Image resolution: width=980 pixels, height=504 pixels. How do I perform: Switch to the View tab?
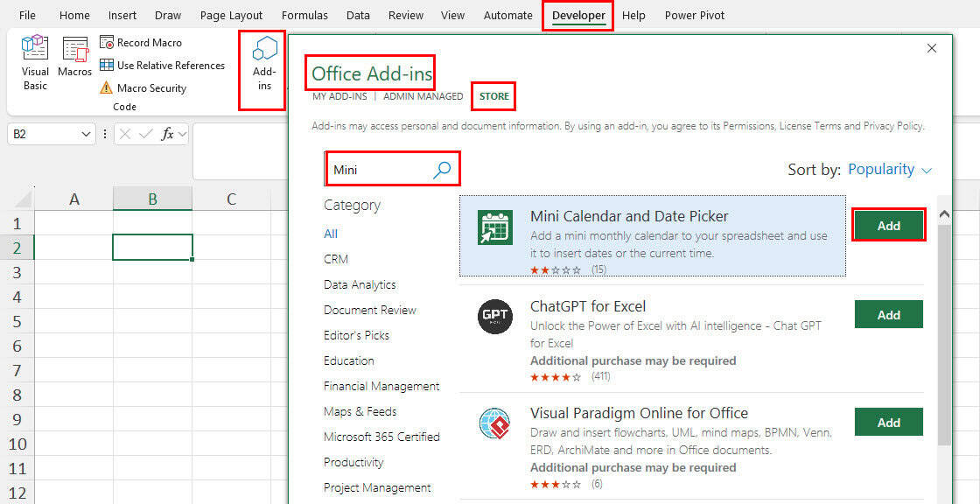(x=451, y=16)
